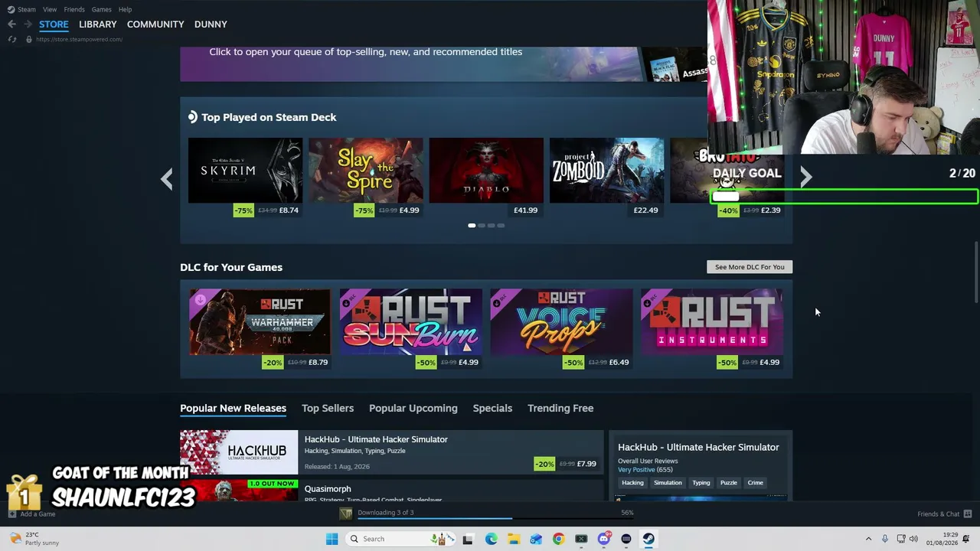Select the Trending Free tab

pyautogui.click(x=560, y=408)
